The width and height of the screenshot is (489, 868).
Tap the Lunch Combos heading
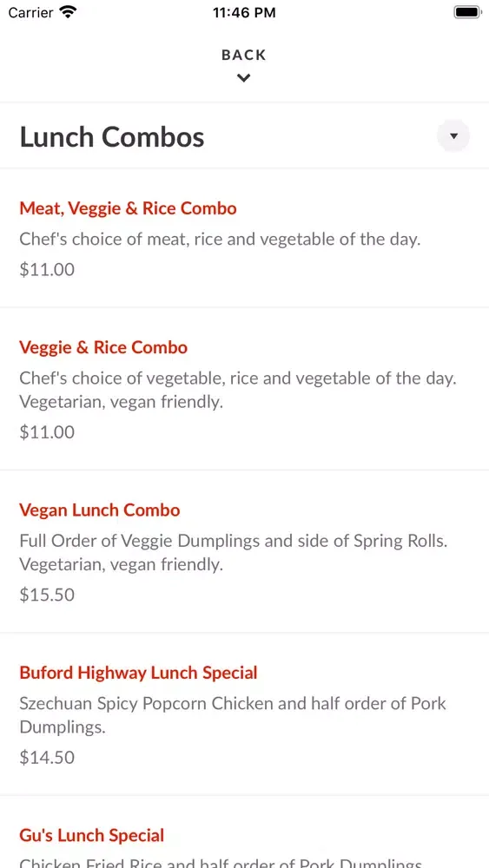112,137
